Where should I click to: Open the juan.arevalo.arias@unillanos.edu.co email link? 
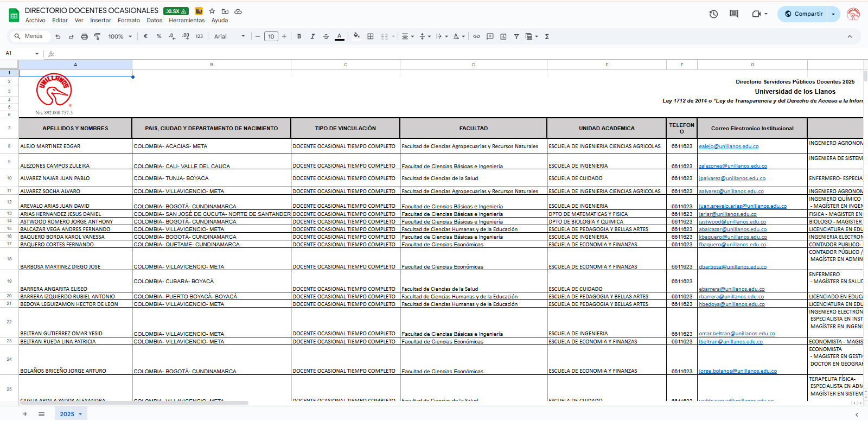coord(743,206)
